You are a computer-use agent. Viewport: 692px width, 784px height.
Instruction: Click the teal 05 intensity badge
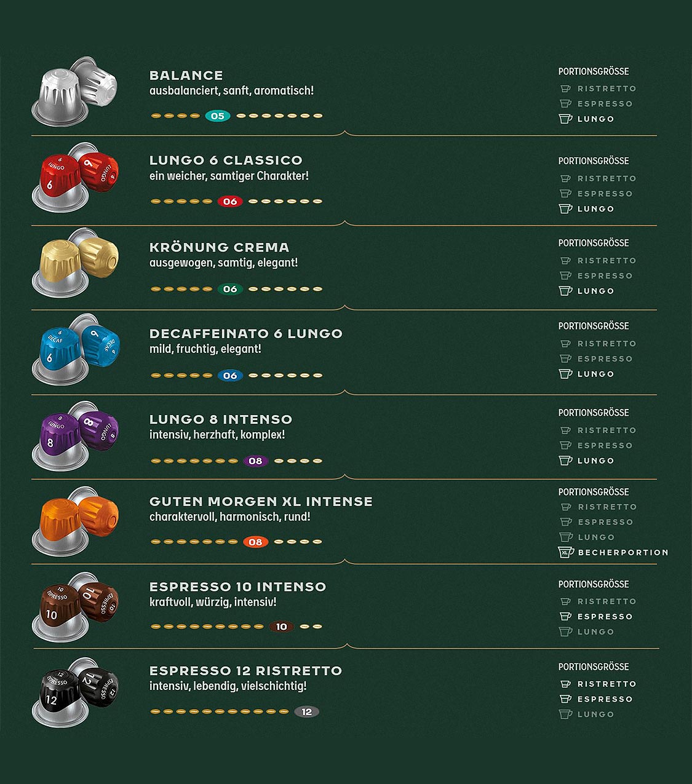click(x=218, y=116)
